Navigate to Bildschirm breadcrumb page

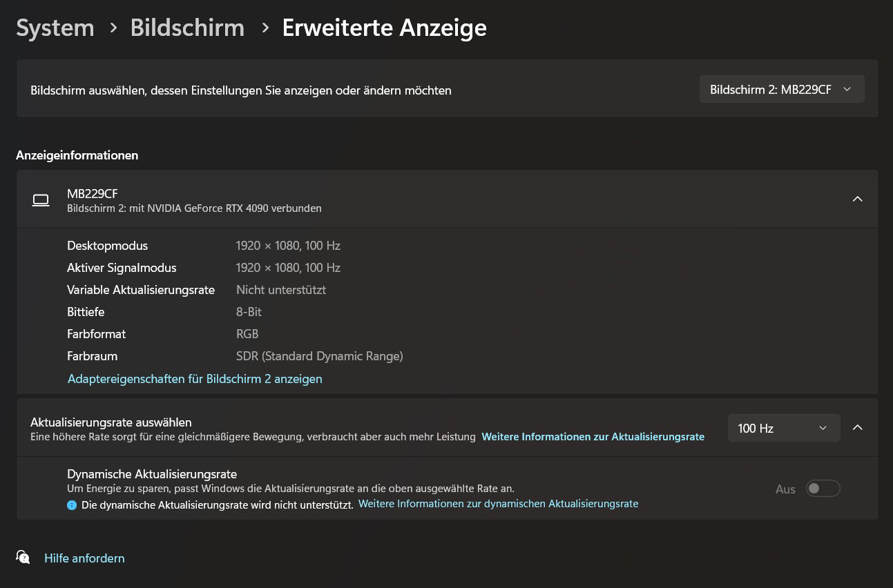(187, 28)
